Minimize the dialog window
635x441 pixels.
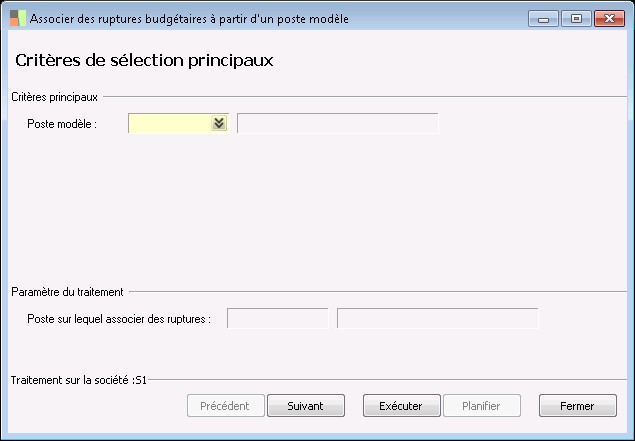pyautogui.click(x=544, y=18)
